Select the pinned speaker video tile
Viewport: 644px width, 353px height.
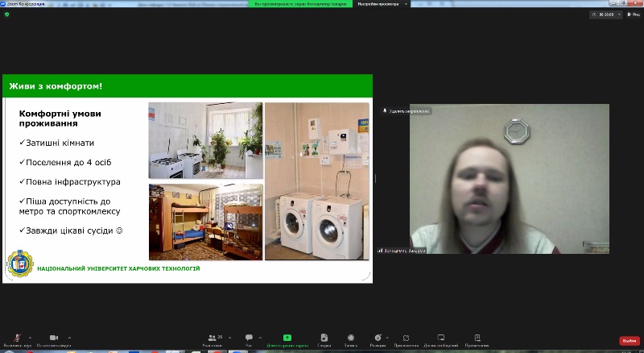(x=510, y=179)
